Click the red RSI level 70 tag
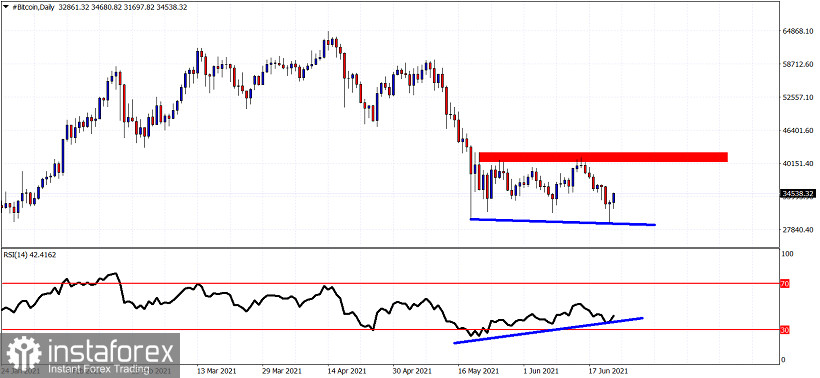Viewport: 820px width, 378px height. [784, 283]
